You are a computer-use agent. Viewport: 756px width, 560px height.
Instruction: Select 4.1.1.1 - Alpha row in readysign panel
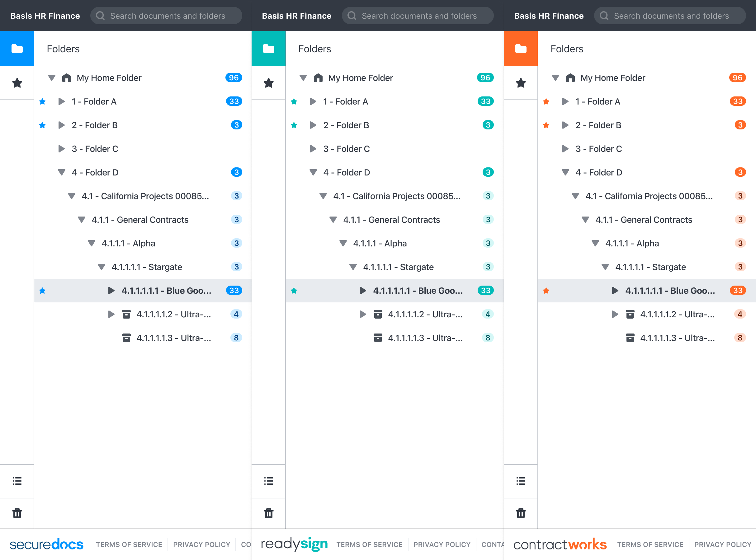tap(395, 243)
